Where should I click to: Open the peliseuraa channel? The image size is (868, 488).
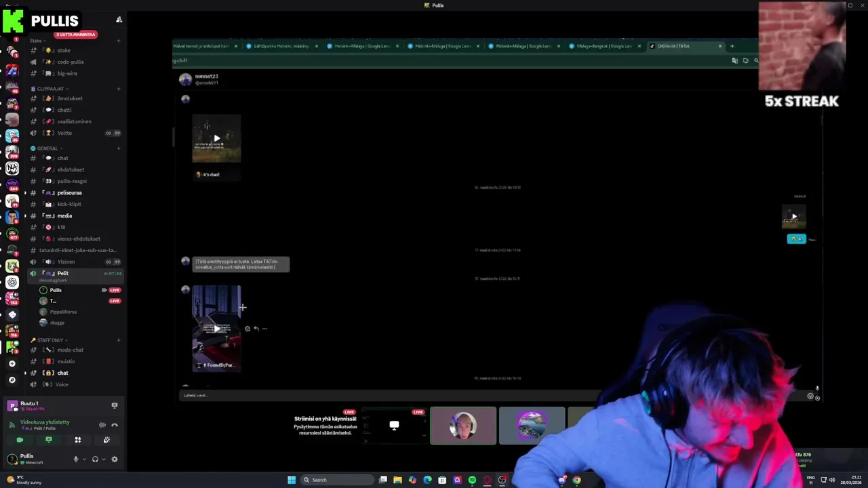point(75,192)
